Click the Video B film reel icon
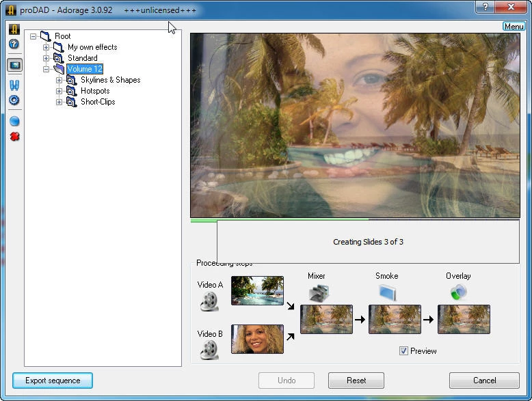Image resolution: width=532 pixels, height=401 pixels. click(x=209, y=350)
